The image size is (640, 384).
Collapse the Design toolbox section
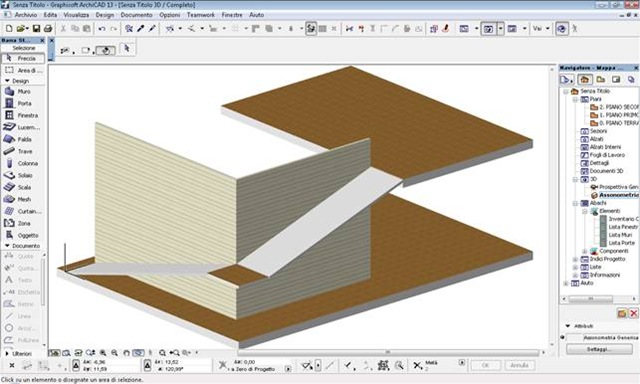pos(7,81)
